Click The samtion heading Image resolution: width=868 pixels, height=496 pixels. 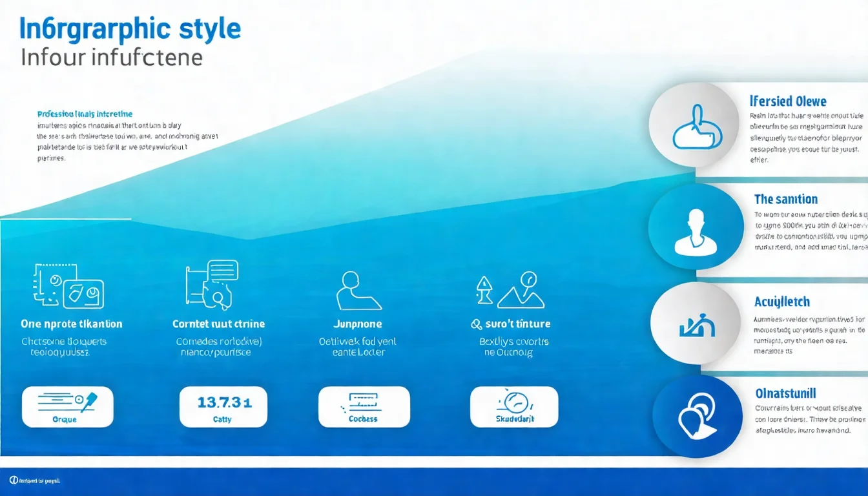[785, 200]
